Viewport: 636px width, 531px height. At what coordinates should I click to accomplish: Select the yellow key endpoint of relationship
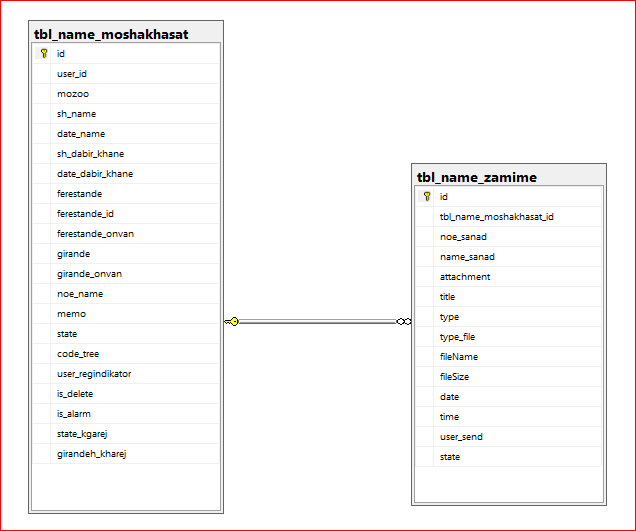[x=231, y=322]
